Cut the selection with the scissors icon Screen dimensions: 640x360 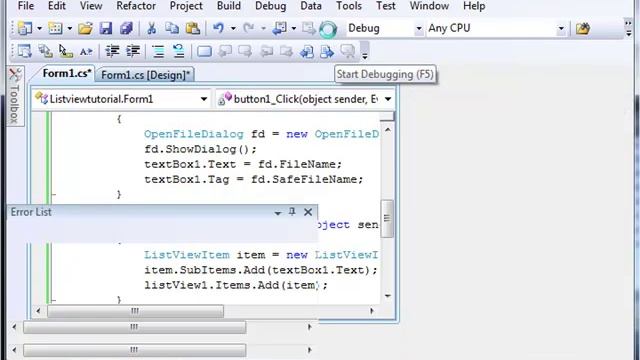pyautogui.click(x=151, y=28)
